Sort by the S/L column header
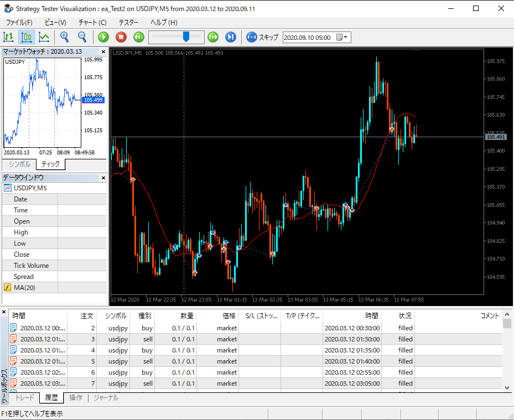This screenshot has height=420, width=514. [259, 315]
